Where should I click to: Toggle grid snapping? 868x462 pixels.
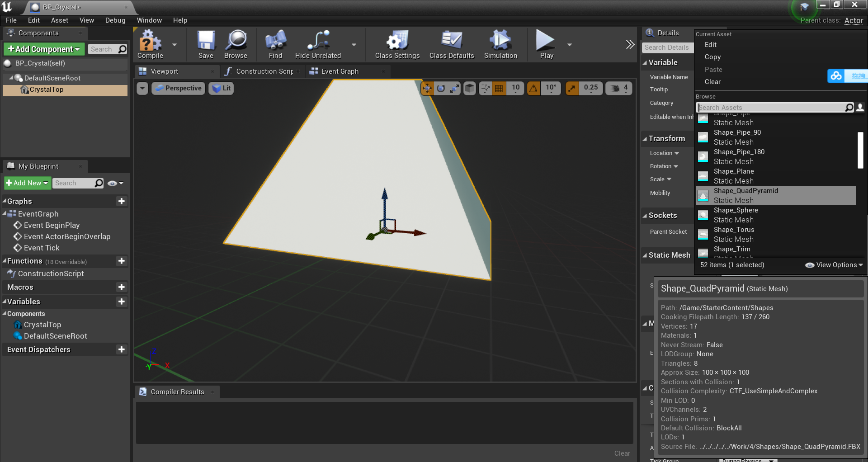coord(499,88)
